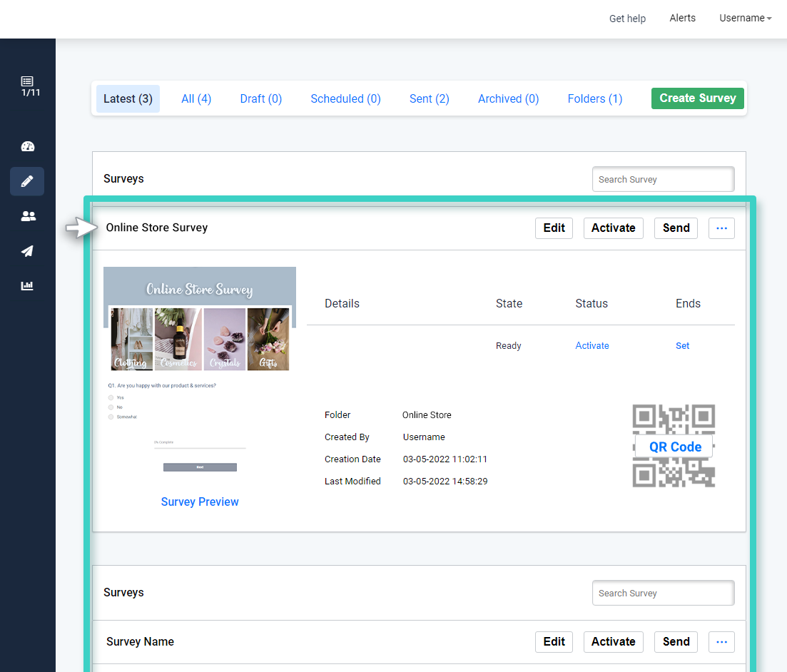The height and width of the screenshot is (672, 787).
Task: Open the Survey Preview link
Action: (200, 502)
